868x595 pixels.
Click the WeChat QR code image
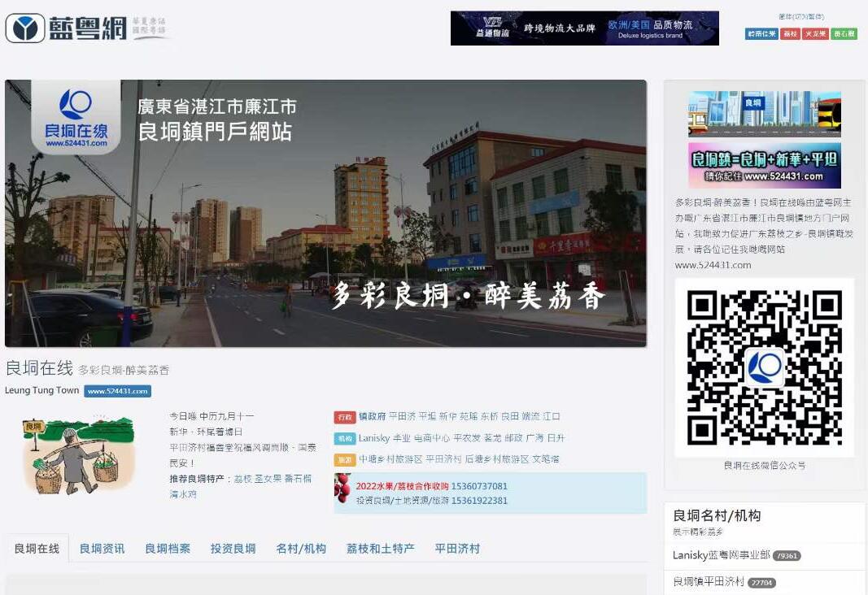[x=764, y=367]
